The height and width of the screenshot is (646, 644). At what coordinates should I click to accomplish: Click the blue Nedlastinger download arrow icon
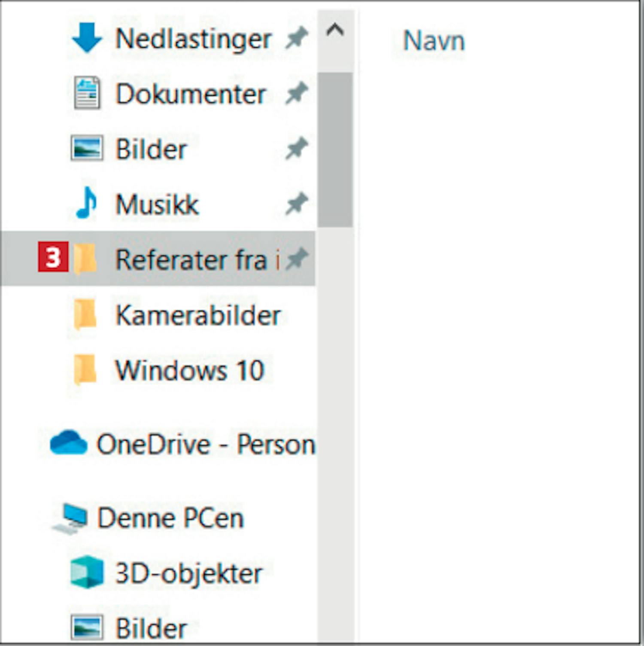click(x=87, y=38)
